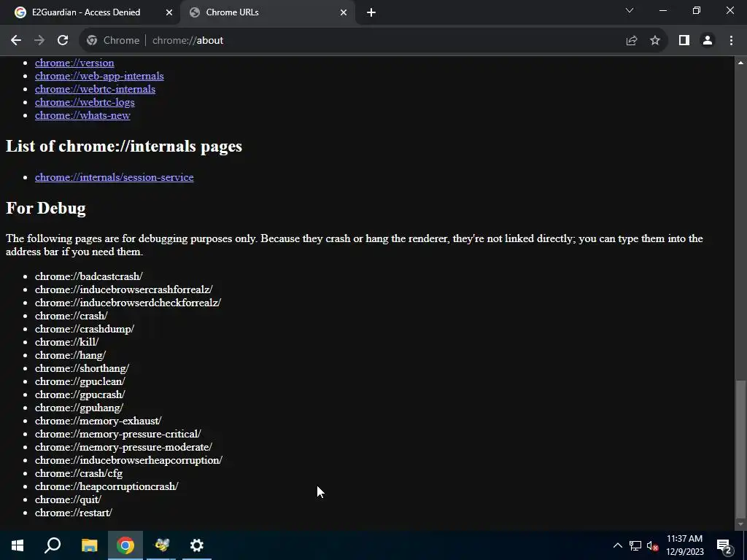Click the text chrome://gpucrash/
The image size is (747, 560).
(x=80, y=394)
